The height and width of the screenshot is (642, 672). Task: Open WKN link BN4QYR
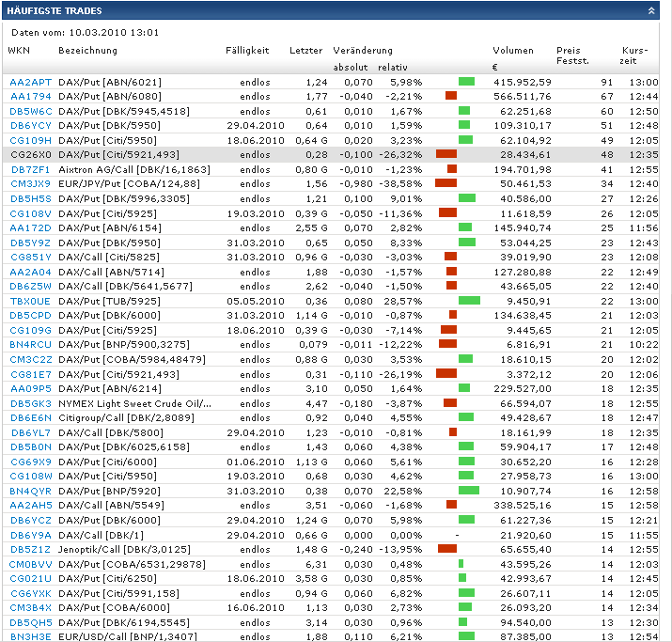click(x=30, y=492)
